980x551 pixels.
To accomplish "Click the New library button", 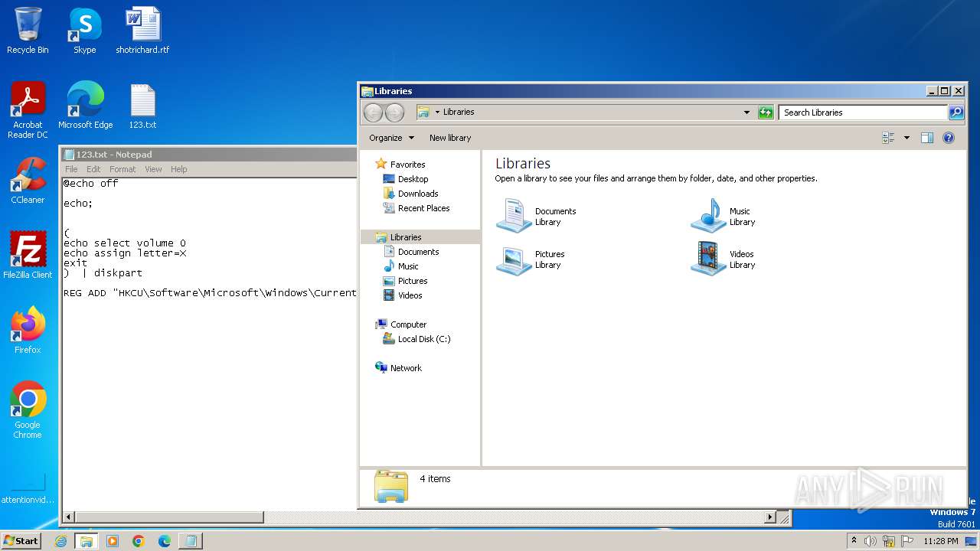I will [450, 138].
